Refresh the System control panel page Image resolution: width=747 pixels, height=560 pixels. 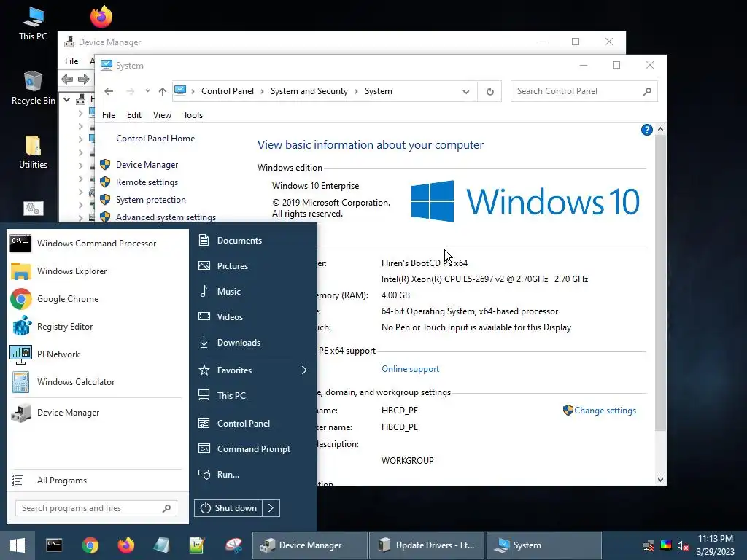[x=489, y=91]
